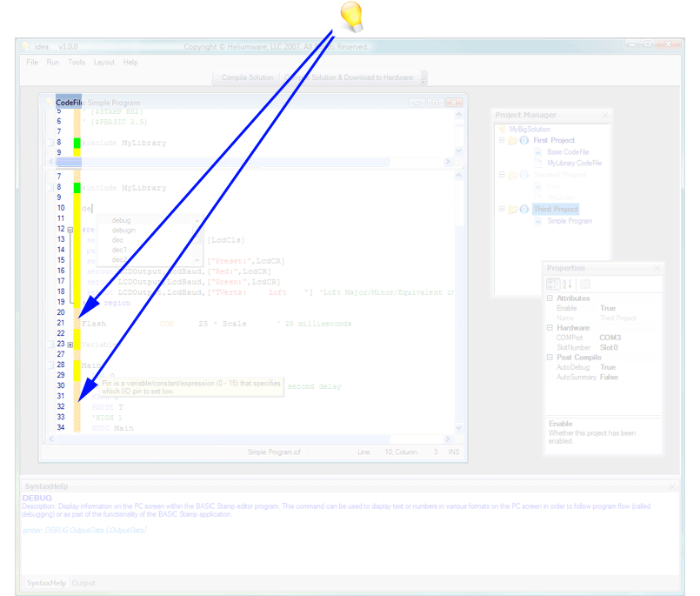
Task: Set the AutoDebug property to False
Action: [x=607, y=366]
